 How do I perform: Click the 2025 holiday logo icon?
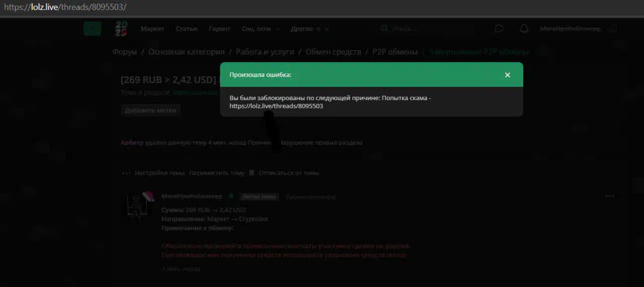click(x=121, y=29)
